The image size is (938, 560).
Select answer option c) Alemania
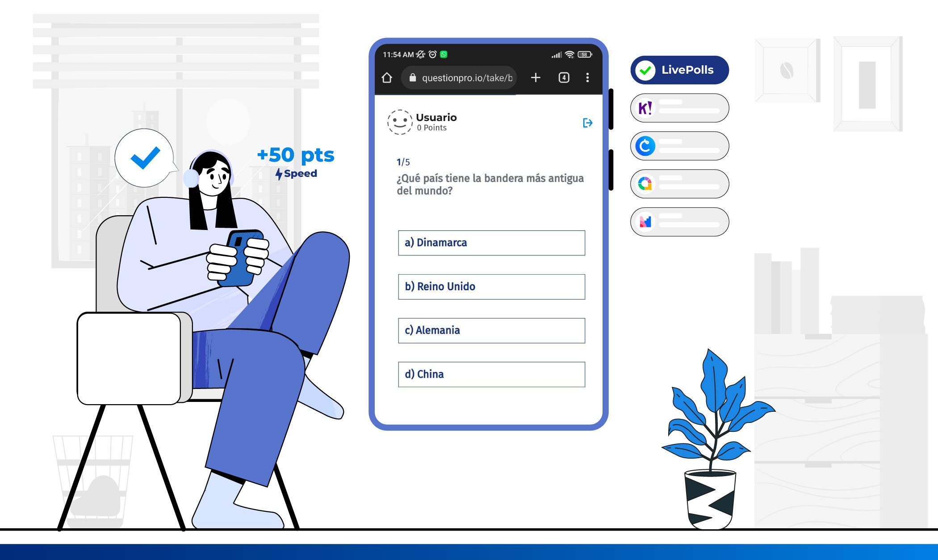(491, 329)
